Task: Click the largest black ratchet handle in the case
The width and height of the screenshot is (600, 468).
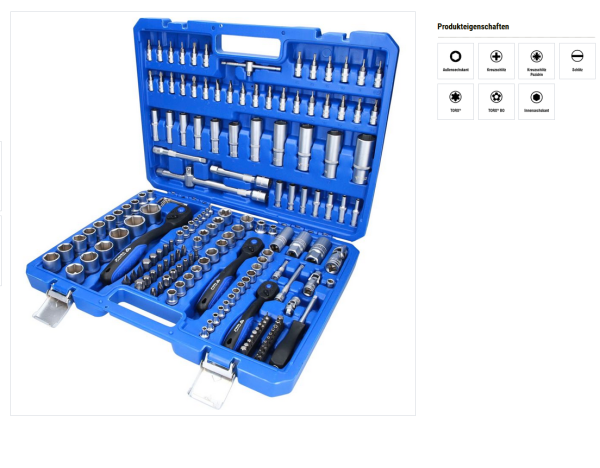Action: click(x=147, y=243)
